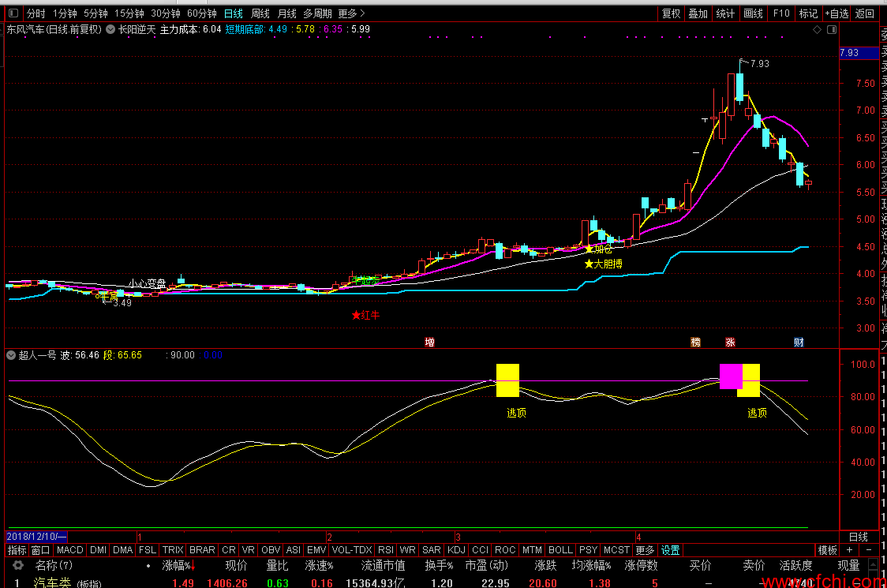Click the diamond icon at chart top-right
This screenshot has width=887, height=588.
pyautogui.click(x=818, y=29)
